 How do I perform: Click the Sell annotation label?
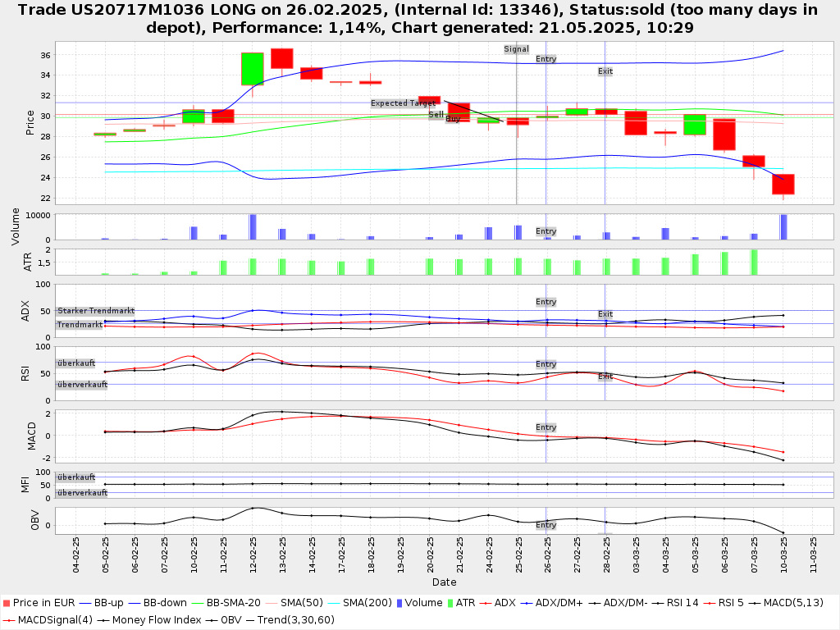tap(436, 114)
